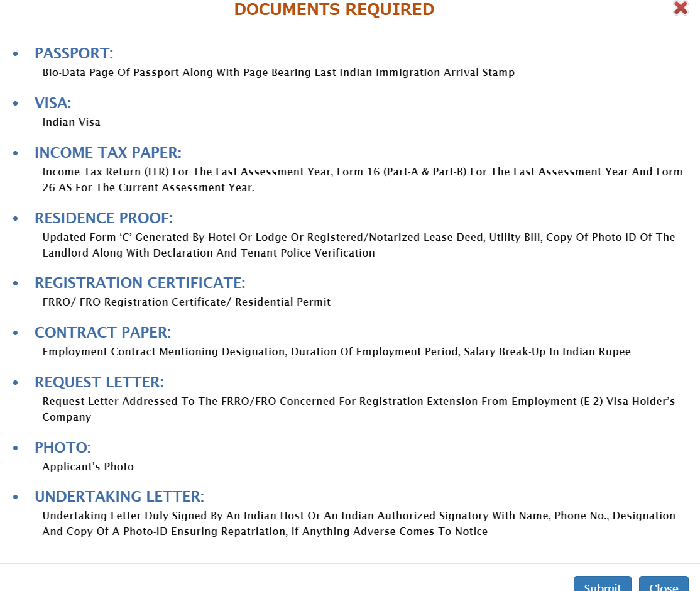Click the Employment Contract description text
The image size is (700, 591).
(x=336, y=351)
